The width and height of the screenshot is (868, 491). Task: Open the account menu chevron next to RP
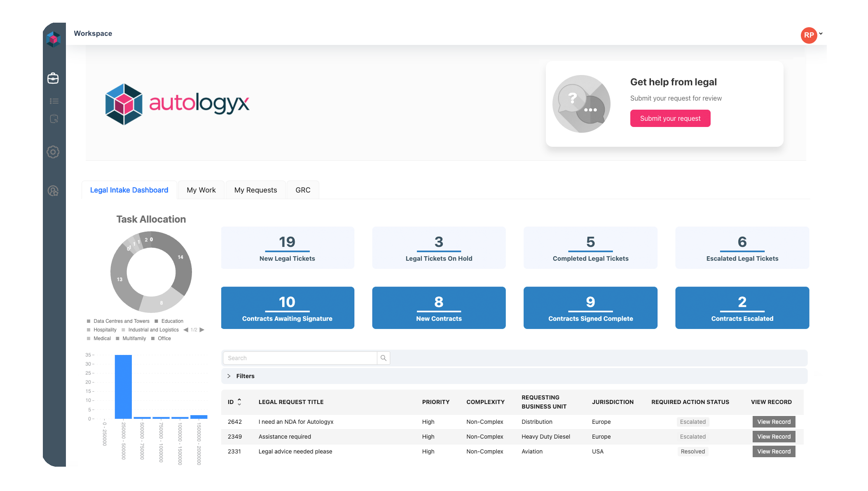tap(821, 34)
